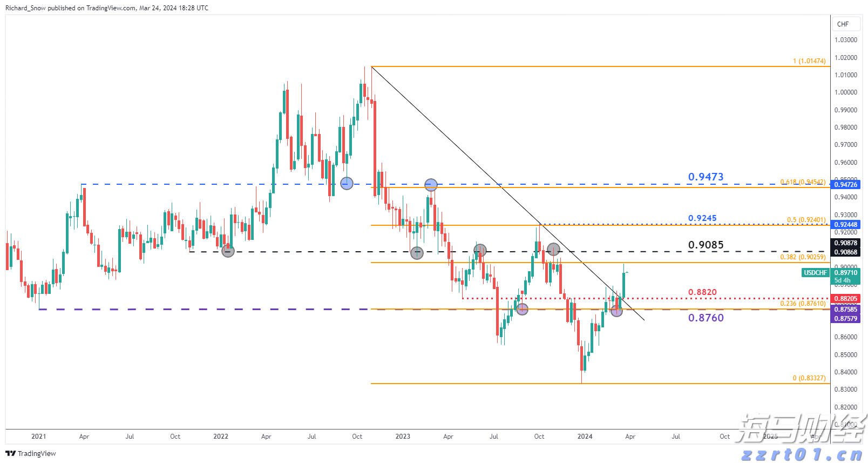Image resolution: width=868 pixels, height=463 pixels.
Task: Click the 0.92448 blue price axis tag
Action: (x=846, y=225)
